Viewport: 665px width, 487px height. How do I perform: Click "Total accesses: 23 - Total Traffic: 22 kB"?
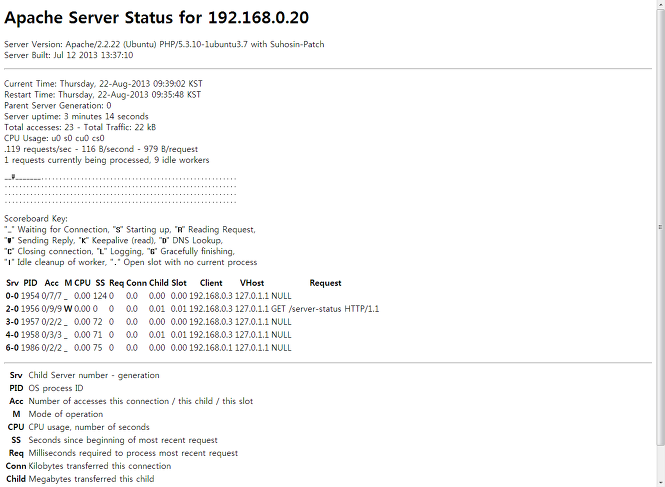point(80,127)
